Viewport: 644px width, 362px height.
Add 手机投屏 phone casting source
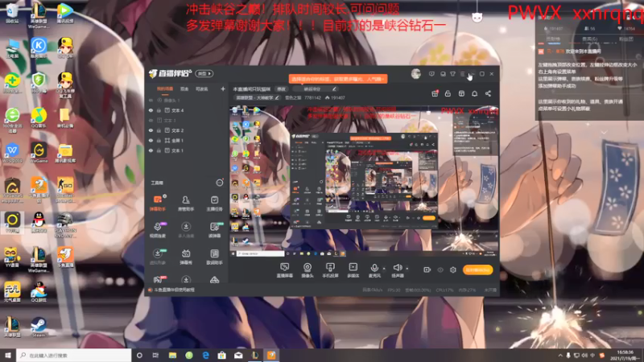[x=330, y=270]
